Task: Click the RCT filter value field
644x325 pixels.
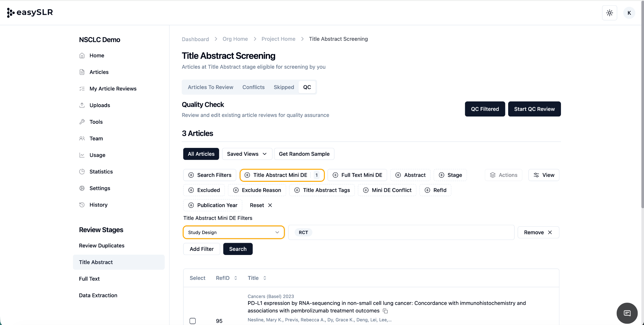Action: [x=401, y=232]
